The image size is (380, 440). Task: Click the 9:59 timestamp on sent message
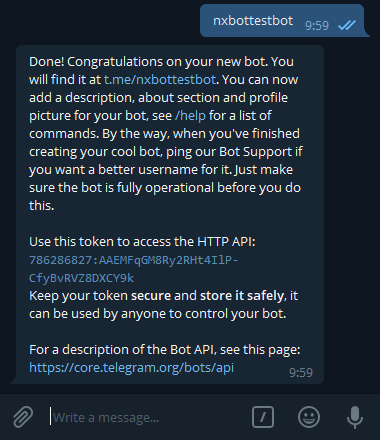tap(317, 25)
